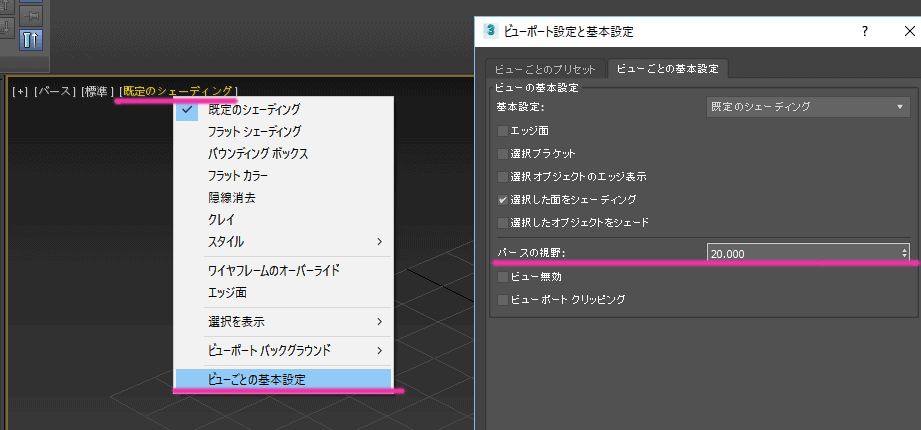This screenshot has width=921, height=430.
Task: Click the 3ds Max app icon in dialog title
Action: (x=490, y=32)
